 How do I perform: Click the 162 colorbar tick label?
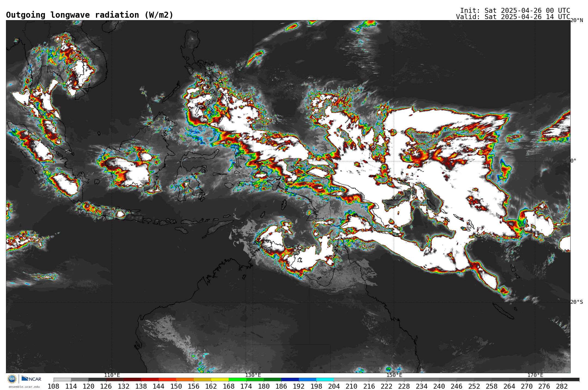pyautogui.click(x=211, y=386)
